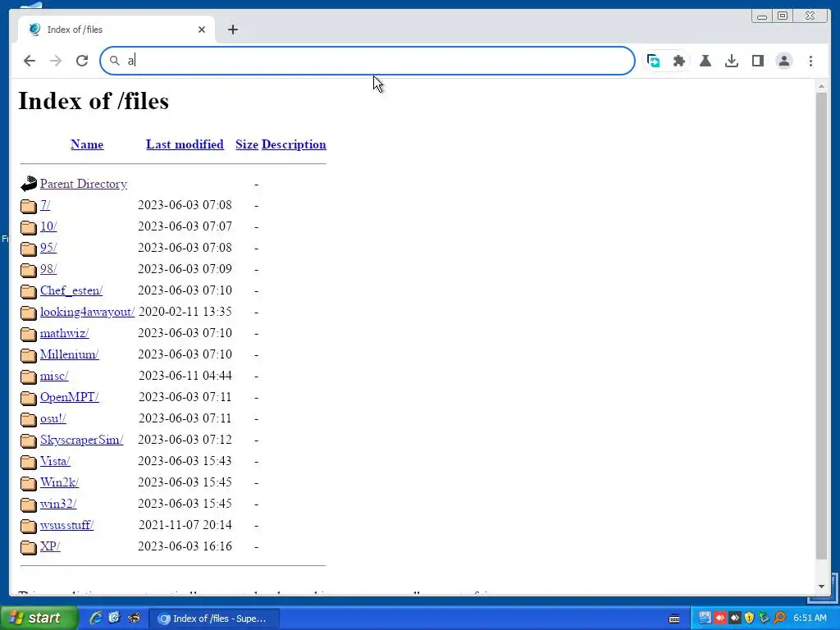The width and height of the screenshot is (840, 630).
Task: Click the folder icon next to XP/
Action: click(x=29, y=547)
